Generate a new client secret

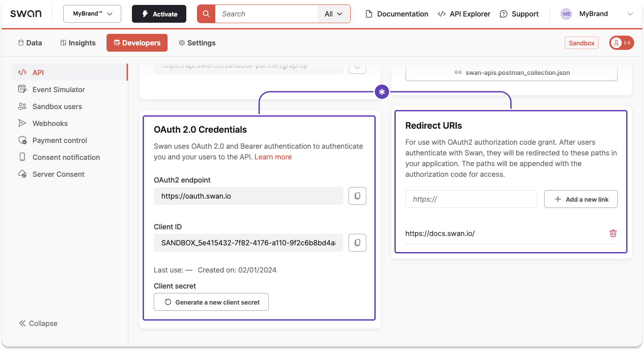tap(211, 302)
